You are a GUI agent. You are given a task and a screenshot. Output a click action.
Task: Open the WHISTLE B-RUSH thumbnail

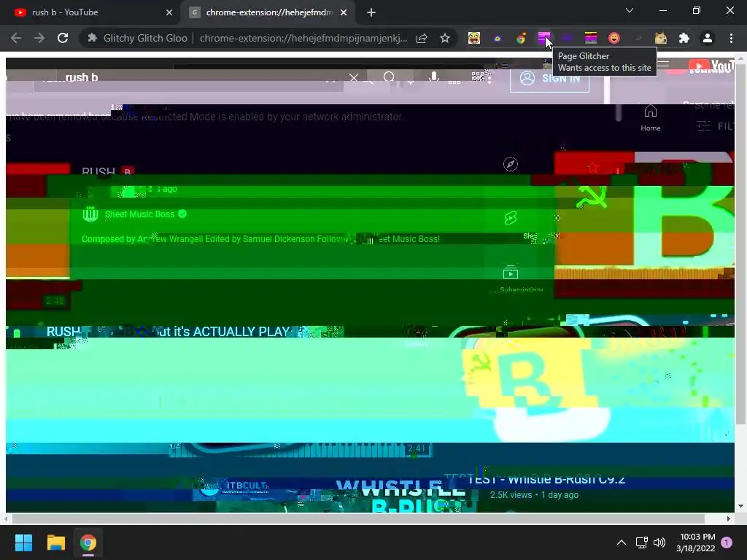click(335, 495)
